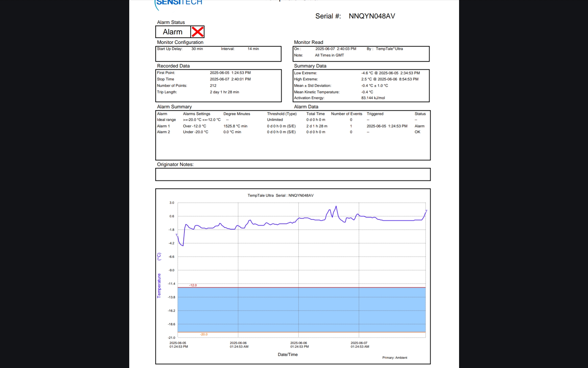Click x-axis tick 2025-06-07 01:24:53 AM
Viewport: 588px width, 368px height.
[x=360, y=345]
